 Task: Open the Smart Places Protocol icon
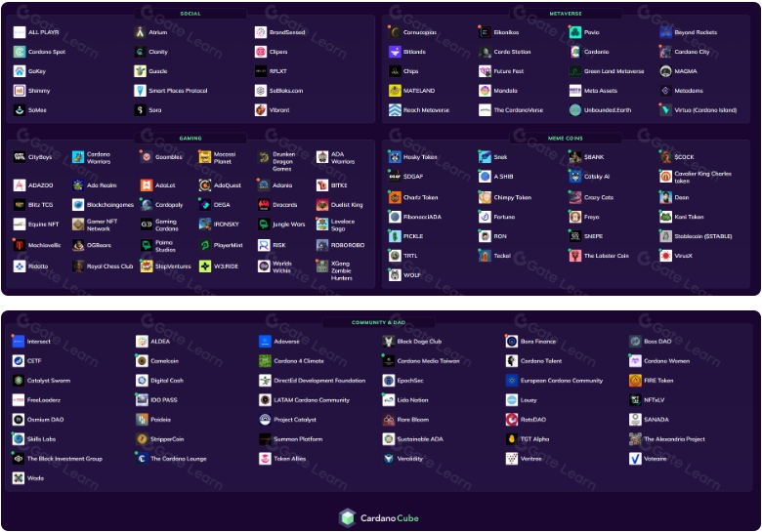coord(140,90)
